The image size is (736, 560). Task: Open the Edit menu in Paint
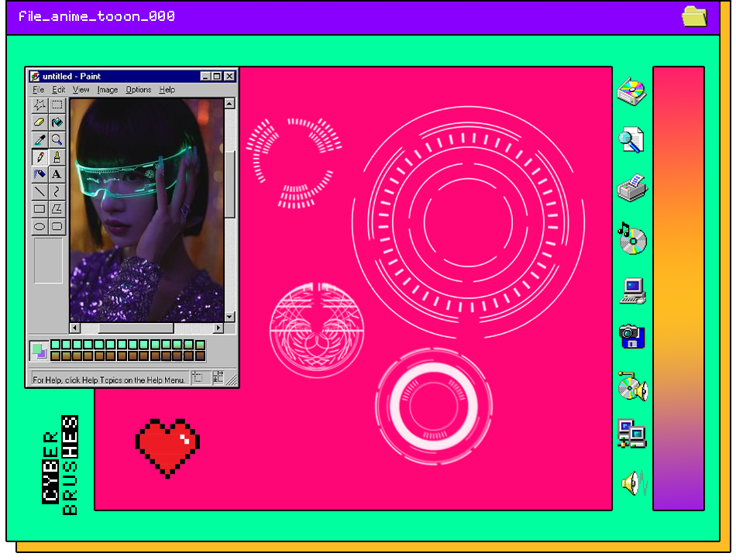tap(59, 90)
